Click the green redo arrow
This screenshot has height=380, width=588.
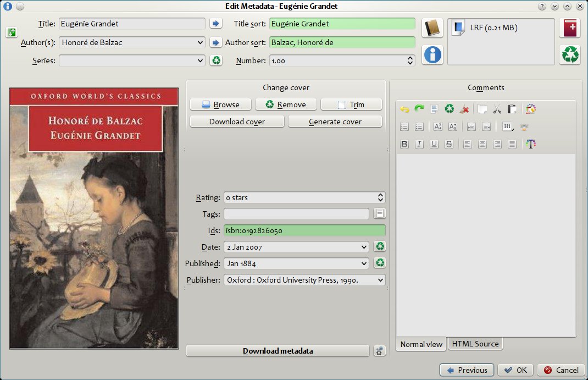coord(419,109)
